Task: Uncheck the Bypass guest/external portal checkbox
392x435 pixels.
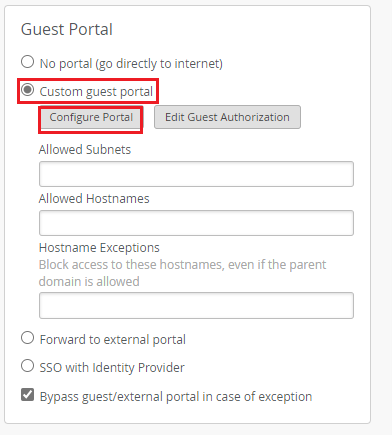Action: 27,395
